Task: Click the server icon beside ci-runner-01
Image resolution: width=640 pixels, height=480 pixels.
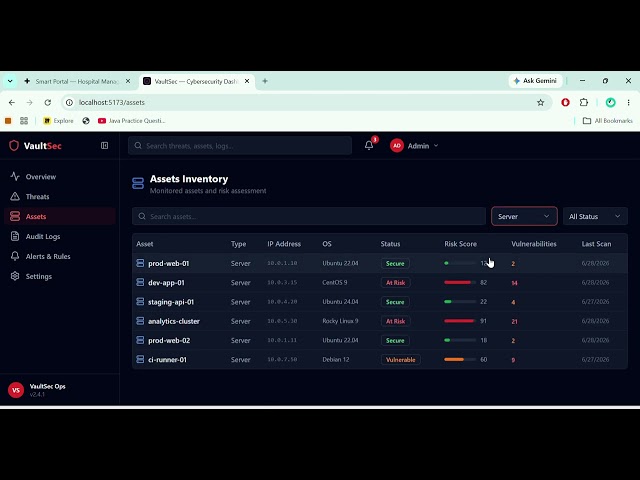Action: 140,359
